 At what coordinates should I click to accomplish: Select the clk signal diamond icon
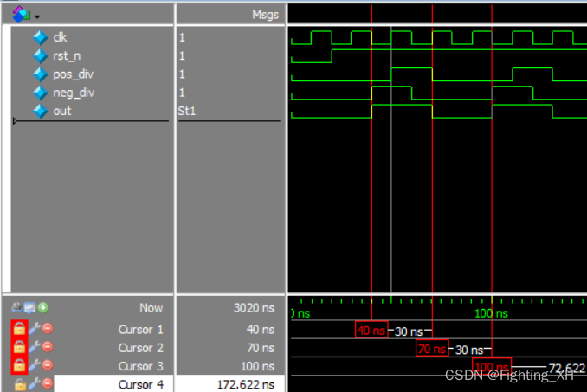pos(41,37)
